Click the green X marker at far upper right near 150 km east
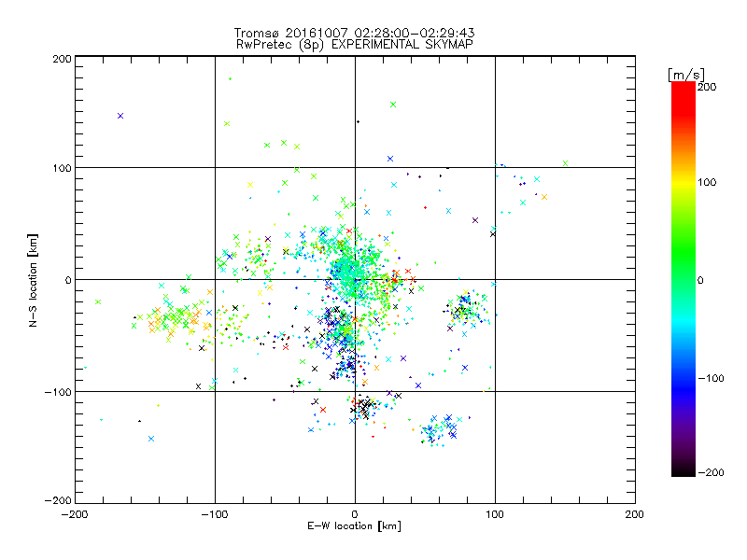 coord(566,163)
